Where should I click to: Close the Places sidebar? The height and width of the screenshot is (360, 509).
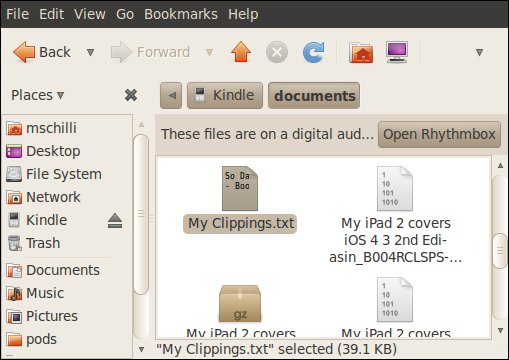click(131, 95)
